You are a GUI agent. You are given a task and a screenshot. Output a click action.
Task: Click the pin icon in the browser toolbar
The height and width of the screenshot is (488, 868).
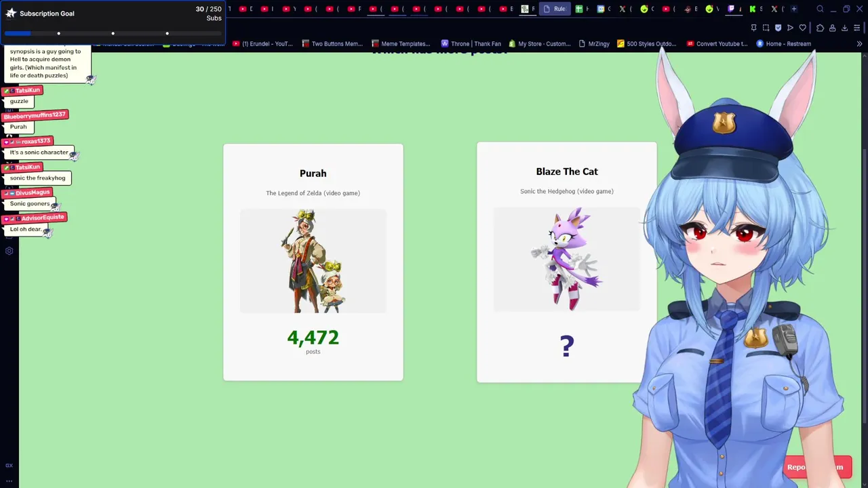point(753,28)
